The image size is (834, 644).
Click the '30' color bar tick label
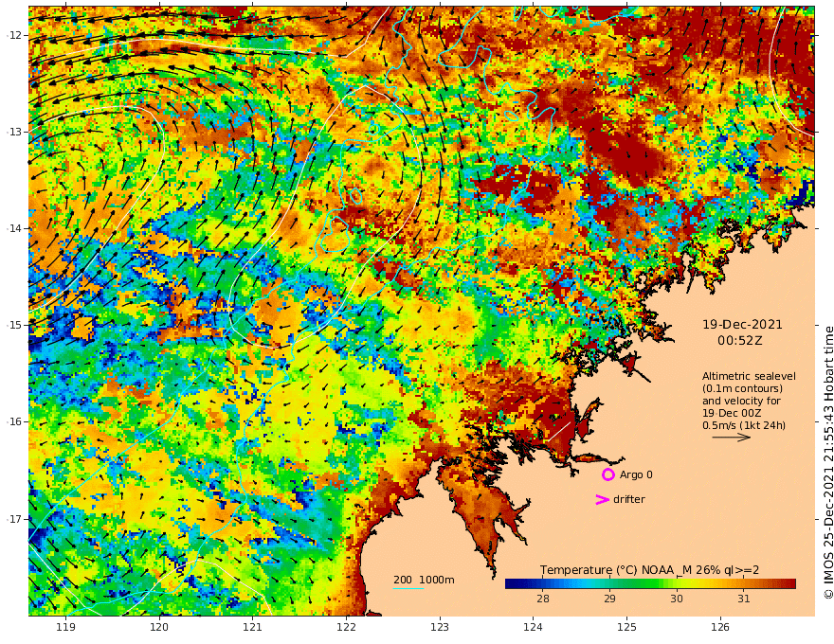[x=676, y=599]
